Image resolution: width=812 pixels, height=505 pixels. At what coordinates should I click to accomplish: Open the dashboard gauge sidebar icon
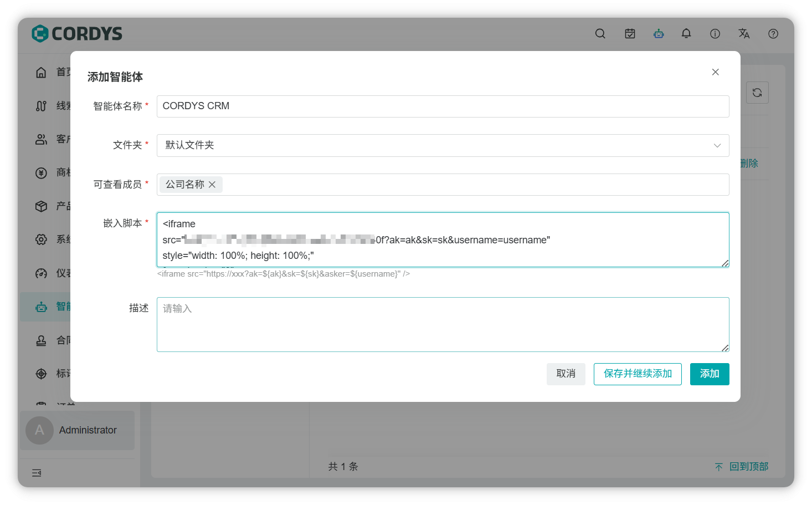tap(41, 273)
